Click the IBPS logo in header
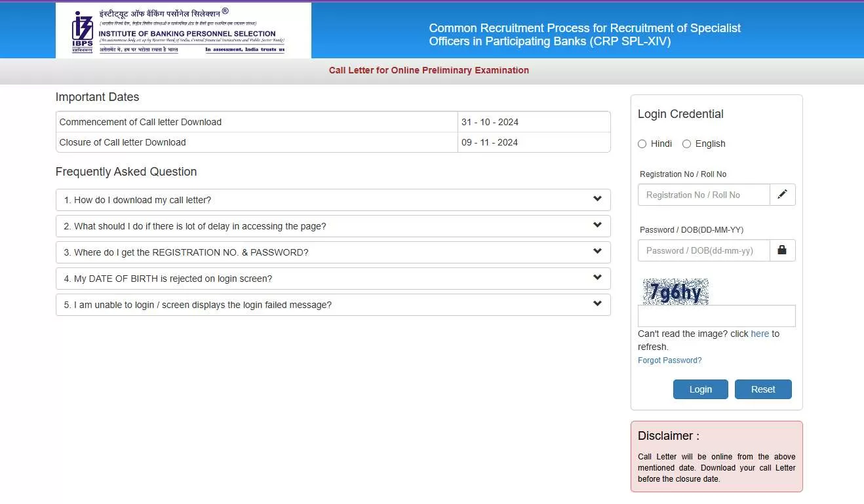864x504 pixels. pyautogui.click(x=83, y=31)
